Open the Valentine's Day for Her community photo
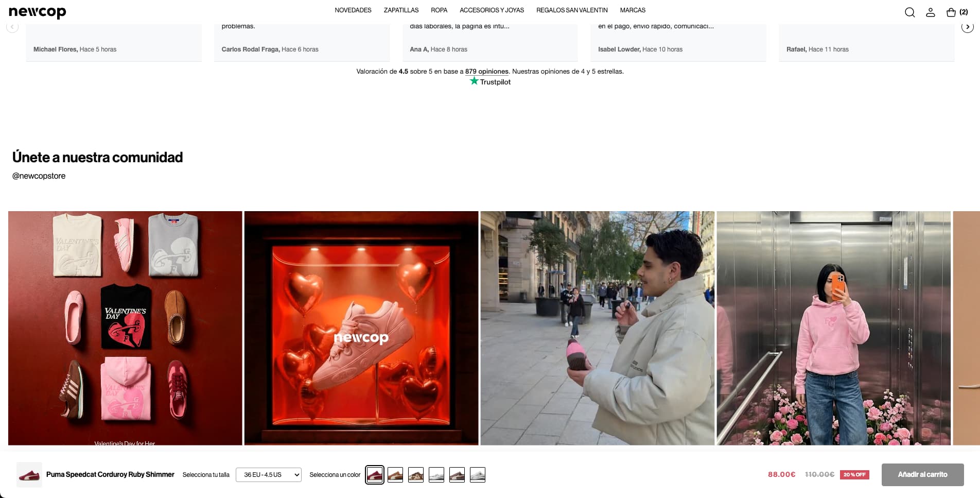The image size is (980, 498). tap(125, 328)
